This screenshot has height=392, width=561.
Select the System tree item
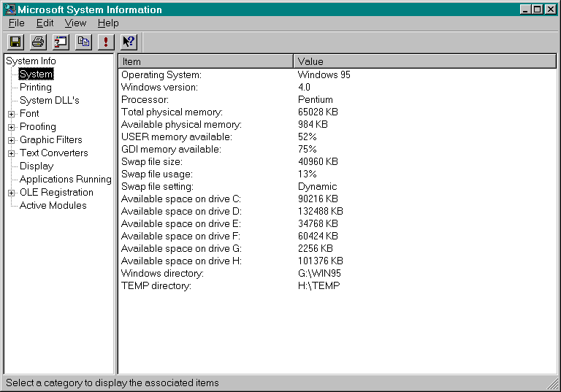(36, 74)
